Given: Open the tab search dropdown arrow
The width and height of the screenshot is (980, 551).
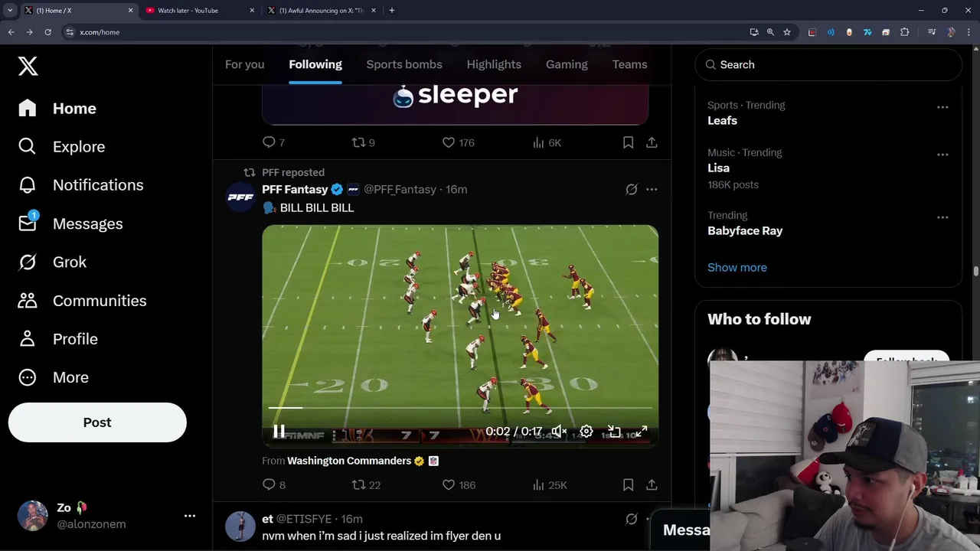Looking at the screenshot, I should click(10, 11).
